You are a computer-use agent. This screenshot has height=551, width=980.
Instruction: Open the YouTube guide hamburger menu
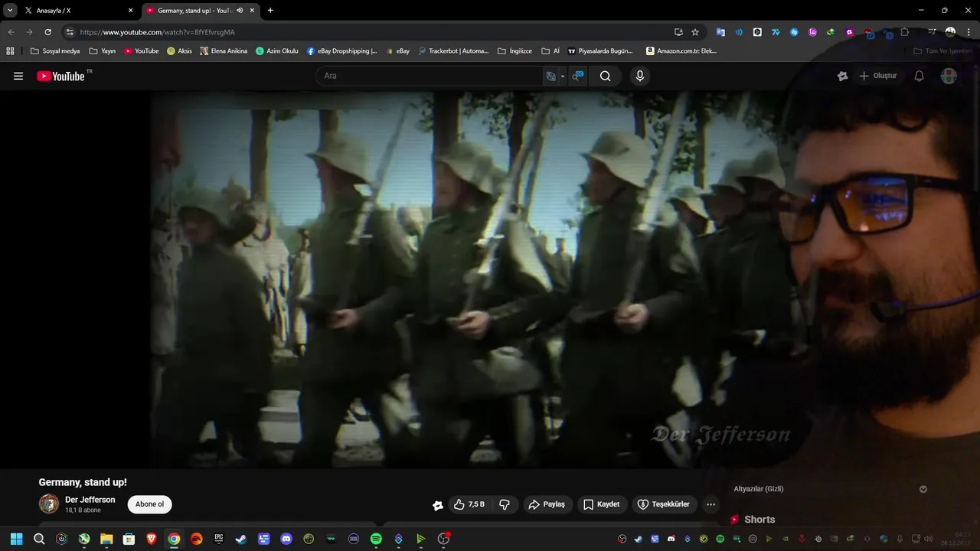tap(18, 76)
